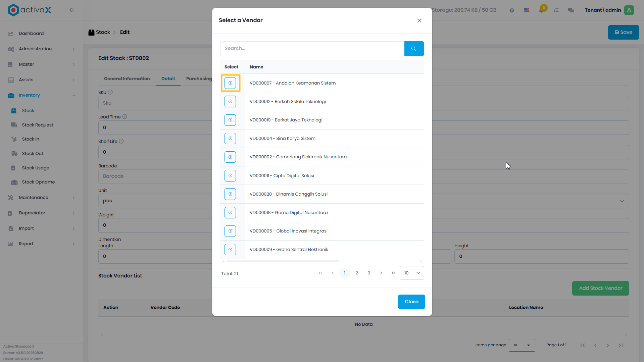Expand the Depreciator menu
Screen dimensions: 644x362
pos(42,213)
